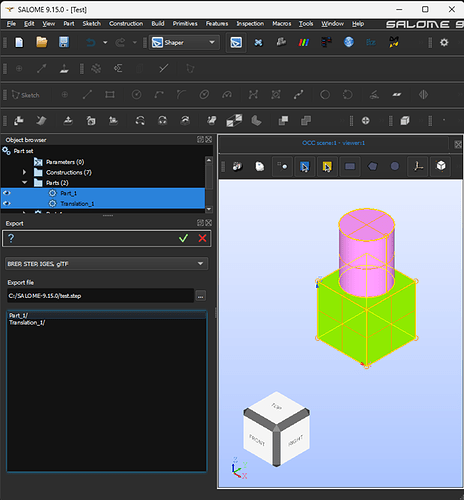
Task: Click the Save document icon
Action: (64, 42)
